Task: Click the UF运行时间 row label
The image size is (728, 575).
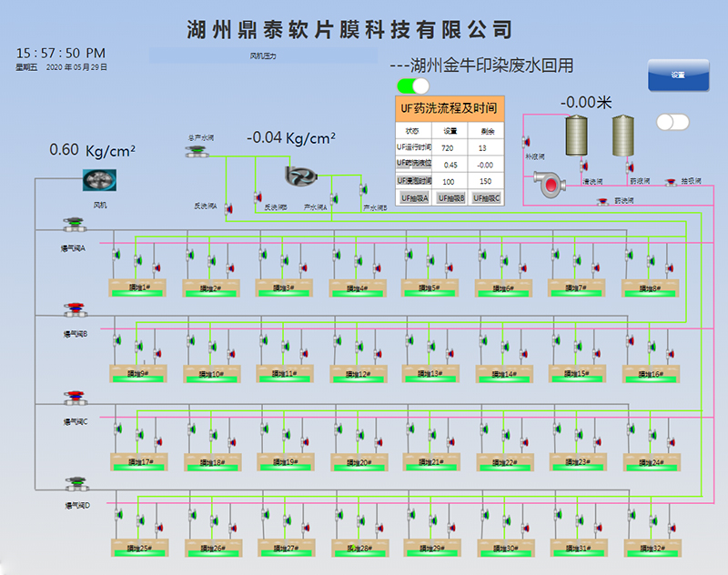Action: (x=414, y=147)
